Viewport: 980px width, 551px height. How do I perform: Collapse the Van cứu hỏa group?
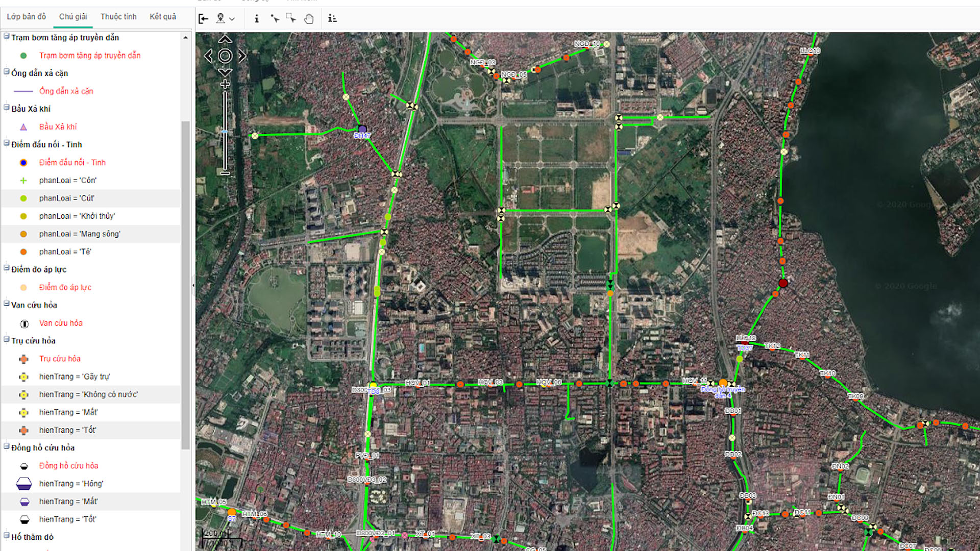click(7, 304)
